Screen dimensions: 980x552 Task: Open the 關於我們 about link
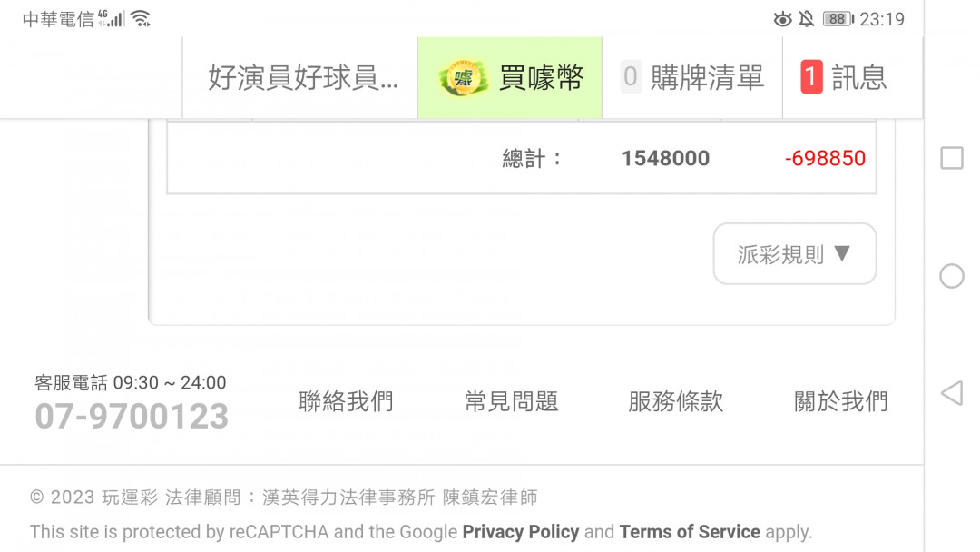(x=840, y=401)
